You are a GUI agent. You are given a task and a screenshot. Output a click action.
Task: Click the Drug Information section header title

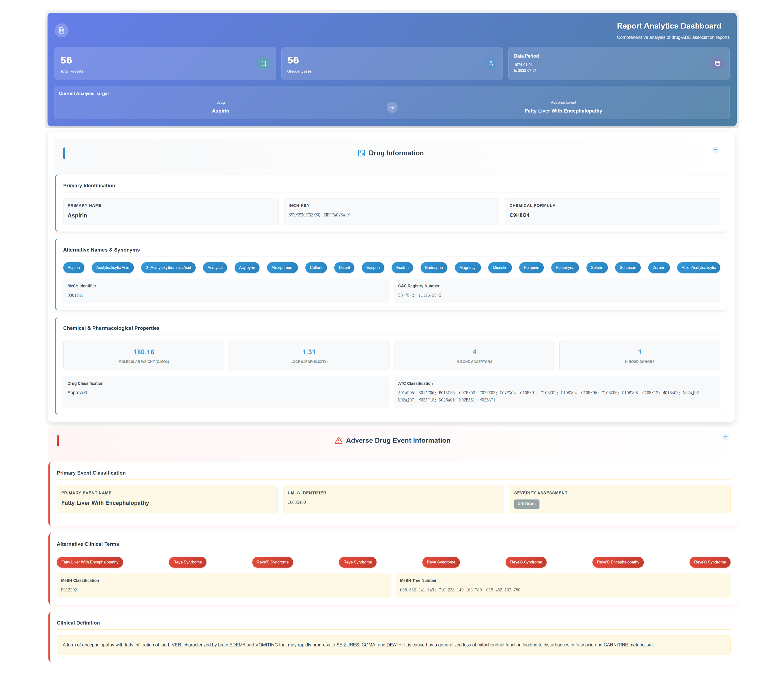396,153
